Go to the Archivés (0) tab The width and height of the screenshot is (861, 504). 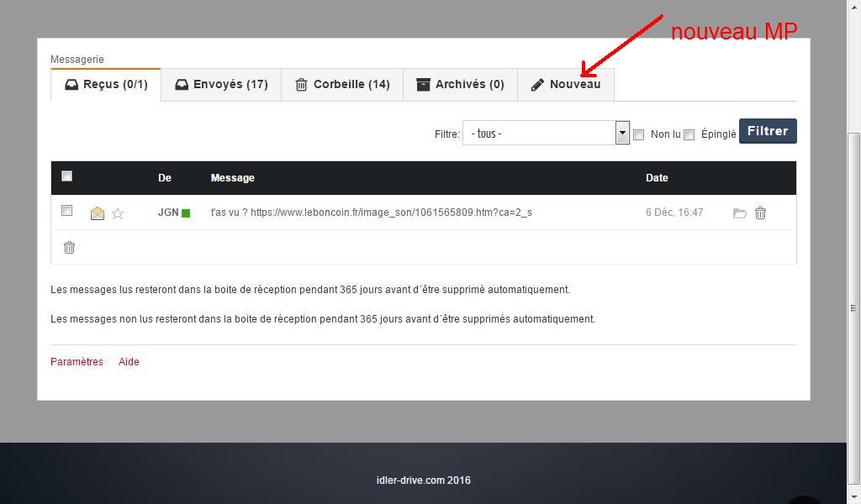coord(460,85)
